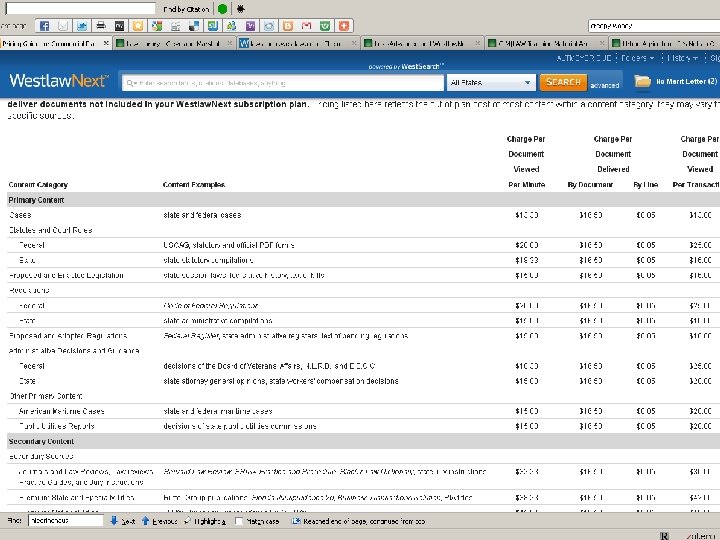Click the browser search box at top right

coord(654,26)
